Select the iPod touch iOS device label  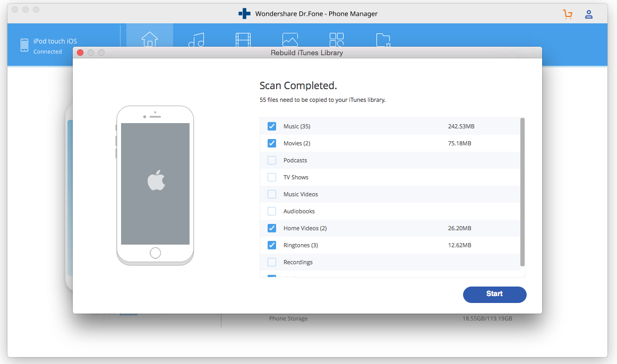coord(55,41)
